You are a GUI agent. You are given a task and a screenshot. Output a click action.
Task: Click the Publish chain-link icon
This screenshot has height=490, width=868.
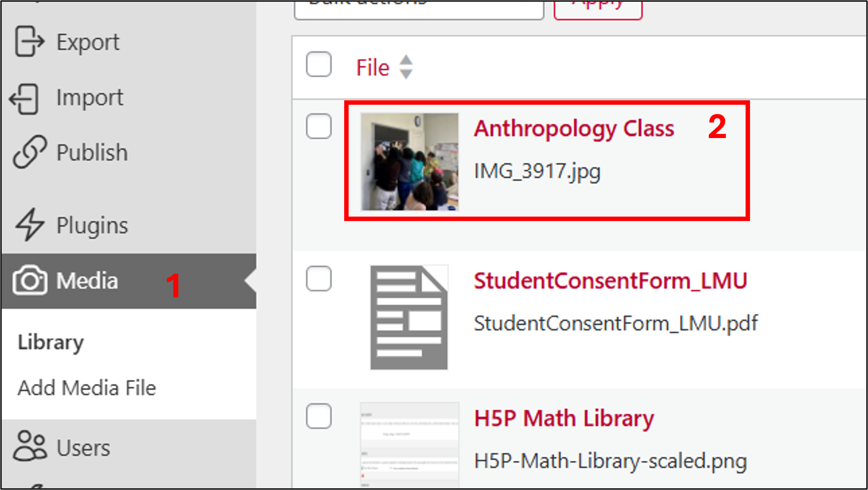[x=30, y=152]
